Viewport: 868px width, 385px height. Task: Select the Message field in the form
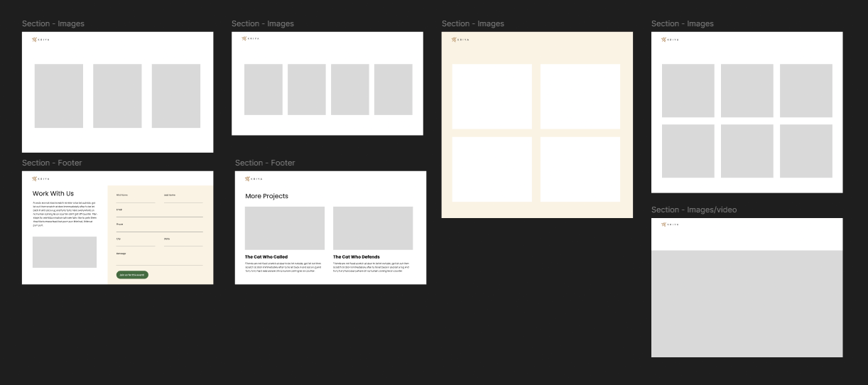tap(159, 261)
